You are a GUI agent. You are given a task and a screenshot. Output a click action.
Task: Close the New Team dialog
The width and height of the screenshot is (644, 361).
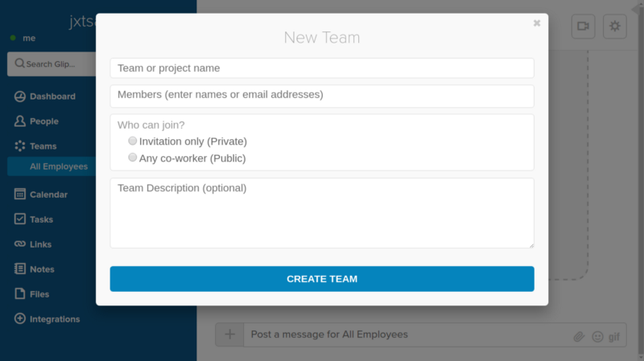537,23
